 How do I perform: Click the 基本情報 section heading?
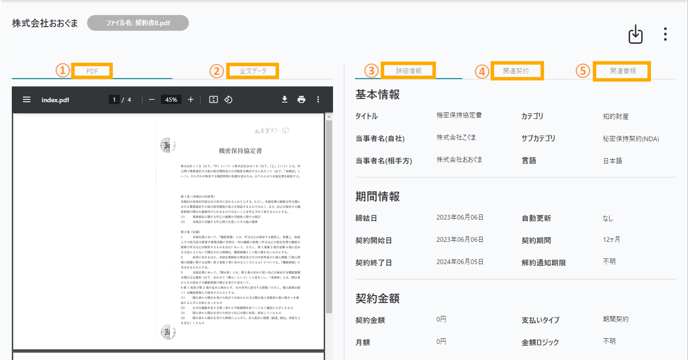point(377,94)
